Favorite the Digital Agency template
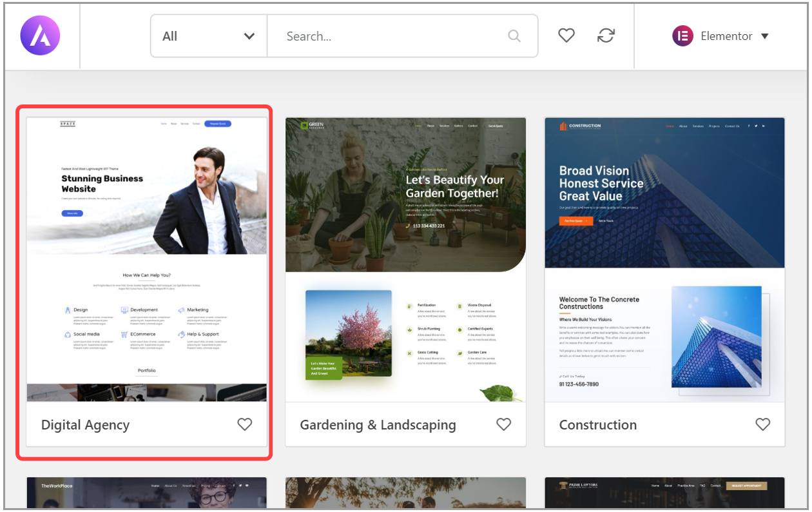 coord(245,424)
